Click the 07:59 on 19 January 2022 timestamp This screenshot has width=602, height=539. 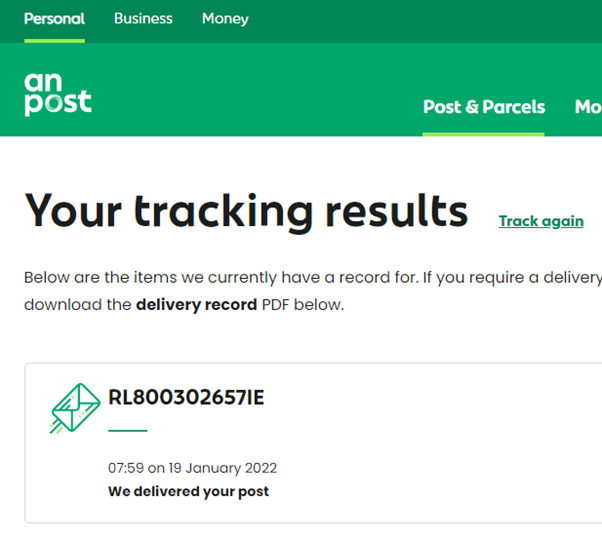pyautogui.click(x=192, y=468)
